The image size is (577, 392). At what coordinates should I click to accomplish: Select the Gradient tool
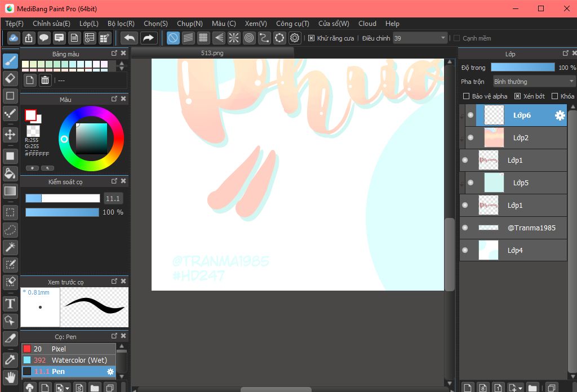10,191
